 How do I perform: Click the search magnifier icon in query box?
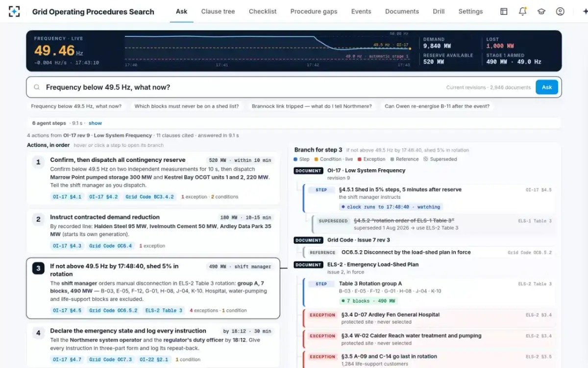[x=37, y=87]
